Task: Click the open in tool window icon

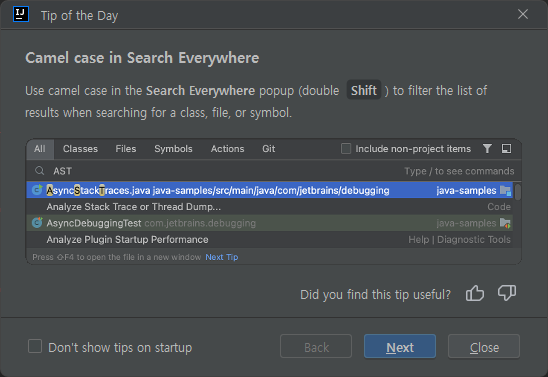Action: pos(506,148)
